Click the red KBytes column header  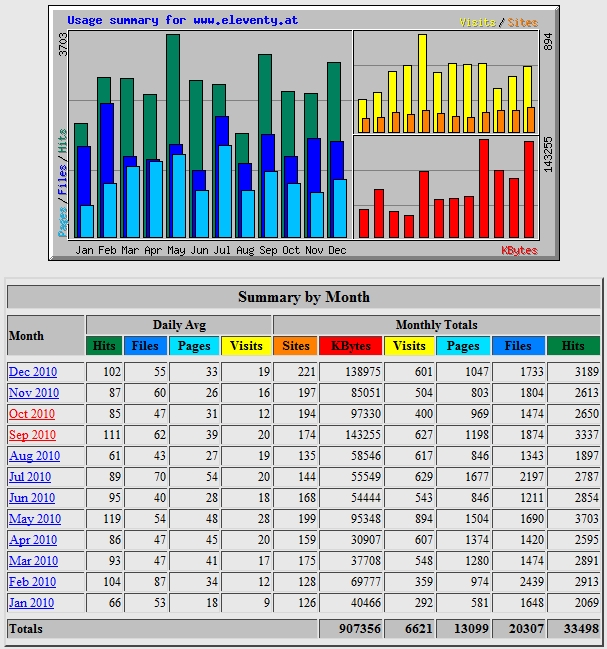[x=351, y=346]
